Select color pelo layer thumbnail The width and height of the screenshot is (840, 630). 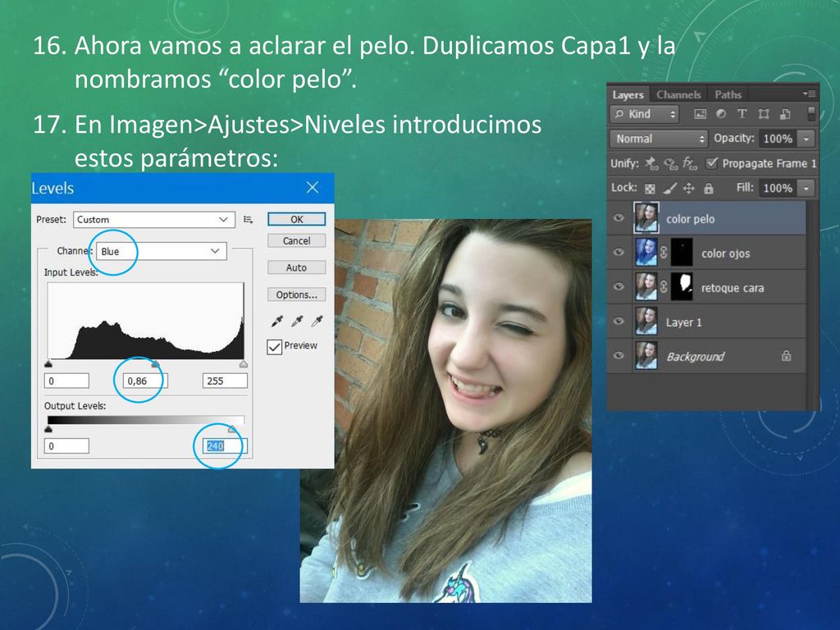tap(646, 217)
